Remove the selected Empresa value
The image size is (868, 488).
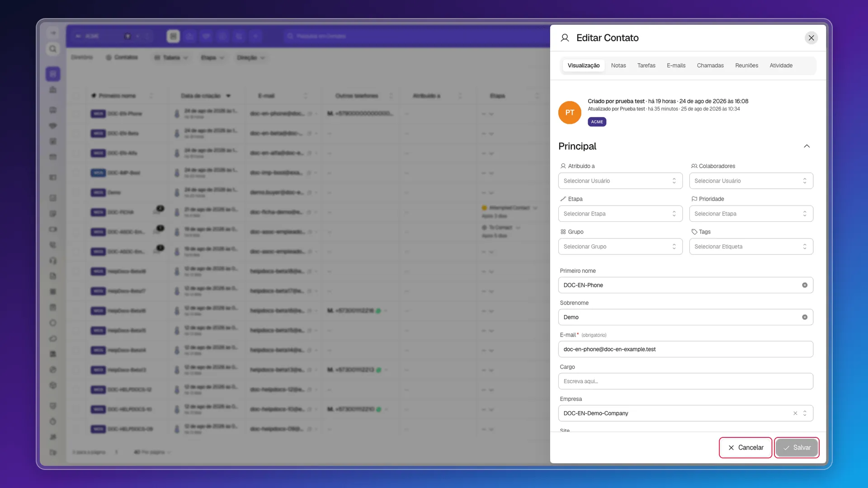(x=795, y=413)
